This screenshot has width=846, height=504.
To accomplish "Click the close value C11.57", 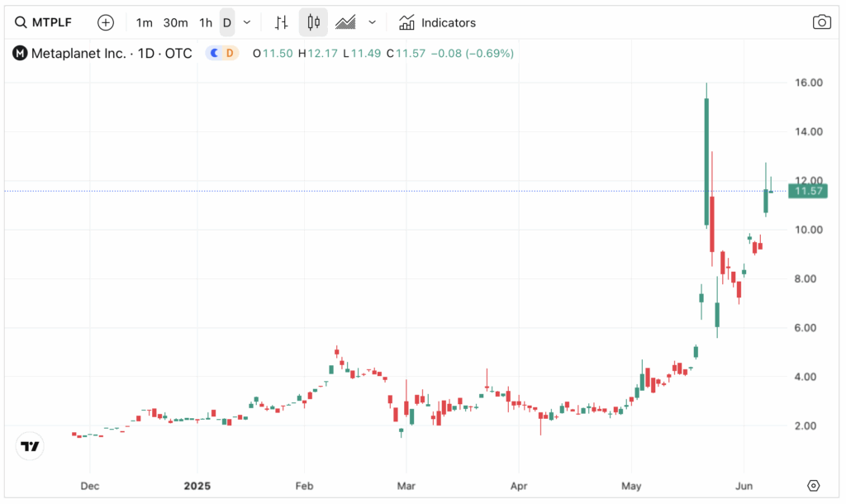I will (x=406, y=54).
